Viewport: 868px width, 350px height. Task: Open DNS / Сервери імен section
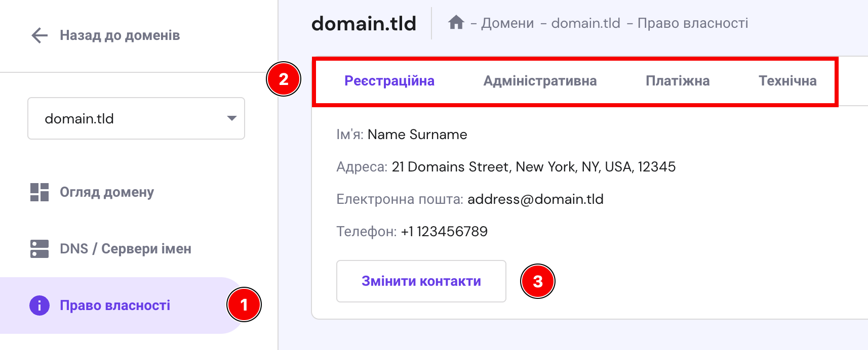[126, 249]
